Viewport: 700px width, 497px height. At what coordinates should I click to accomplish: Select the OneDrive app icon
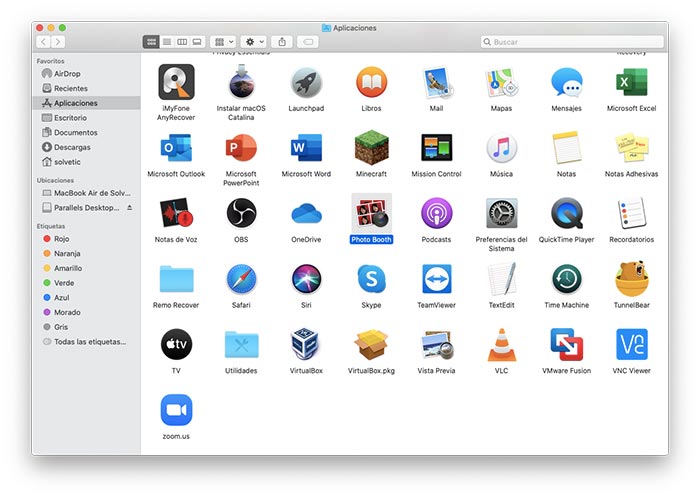(306, 214)
